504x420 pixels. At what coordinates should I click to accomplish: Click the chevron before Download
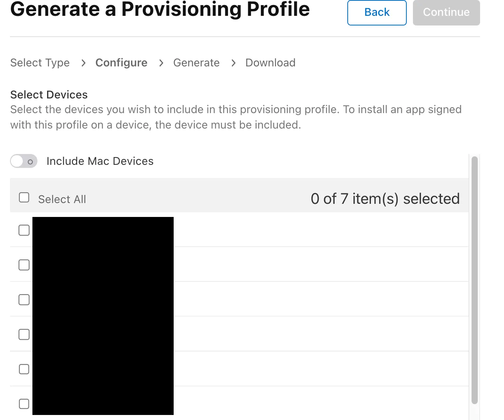coord(233,63)
